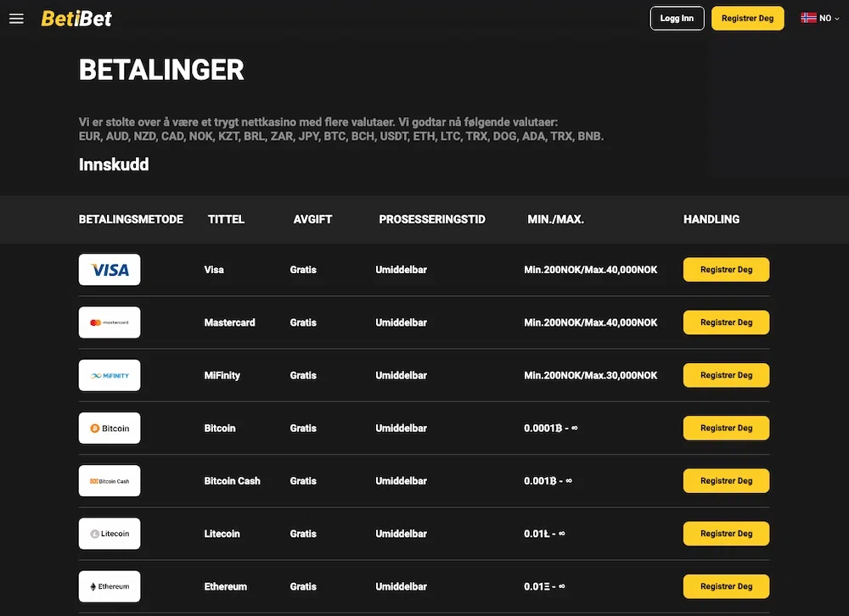Click Registrer Deg in the Mastercard row
The width and height of the screenshot is (849, 616).
tap(726, 322)
